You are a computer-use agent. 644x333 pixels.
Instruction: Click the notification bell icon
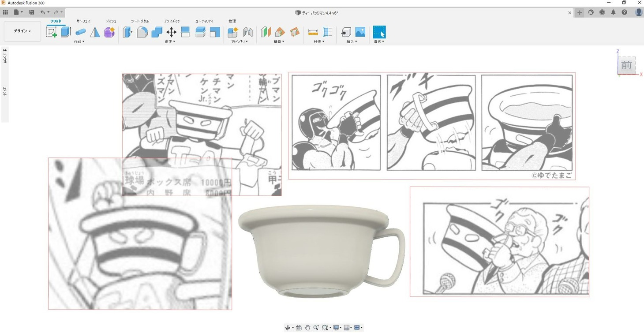coord(613,12)
